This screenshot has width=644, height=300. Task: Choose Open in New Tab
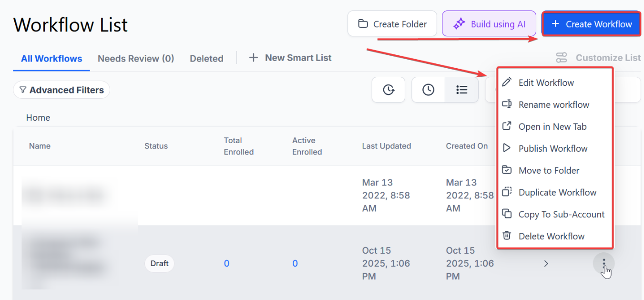coord(552,126)
